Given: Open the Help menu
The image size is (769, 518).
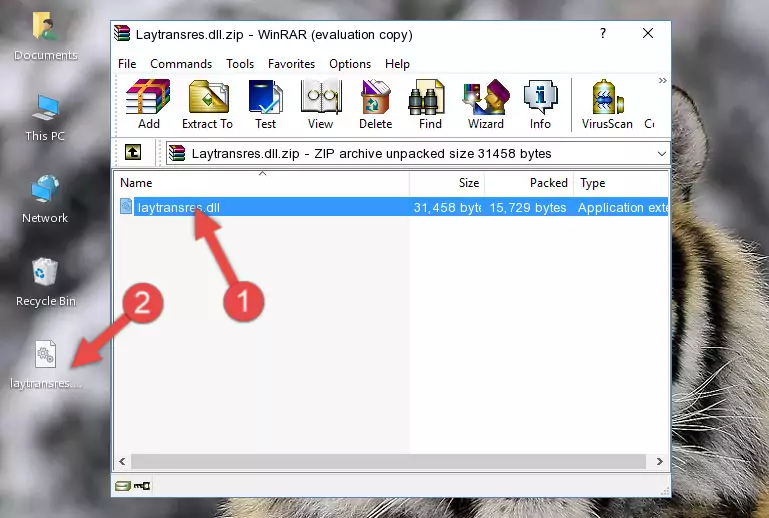Looking at the screenshot, I should [x=397, y=64].
